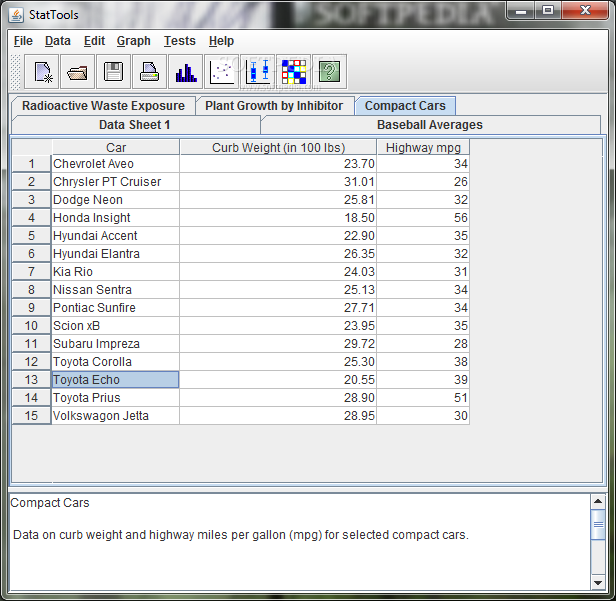Viewport: 616px width, 601px height.
Task: Click the Open folder toolbar icon
Action: (77, 72)
